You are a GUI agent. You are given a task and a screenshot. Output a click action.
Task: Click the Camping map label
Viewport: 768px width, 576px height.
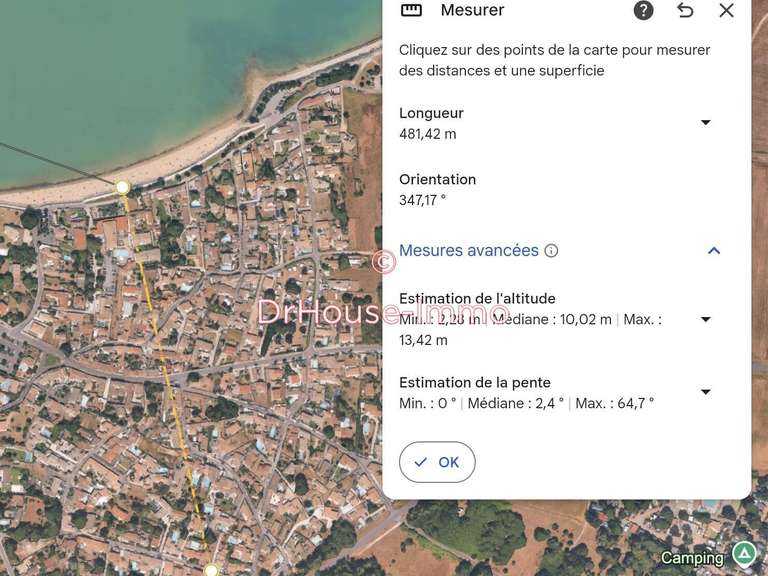click(x=692, y=558)
